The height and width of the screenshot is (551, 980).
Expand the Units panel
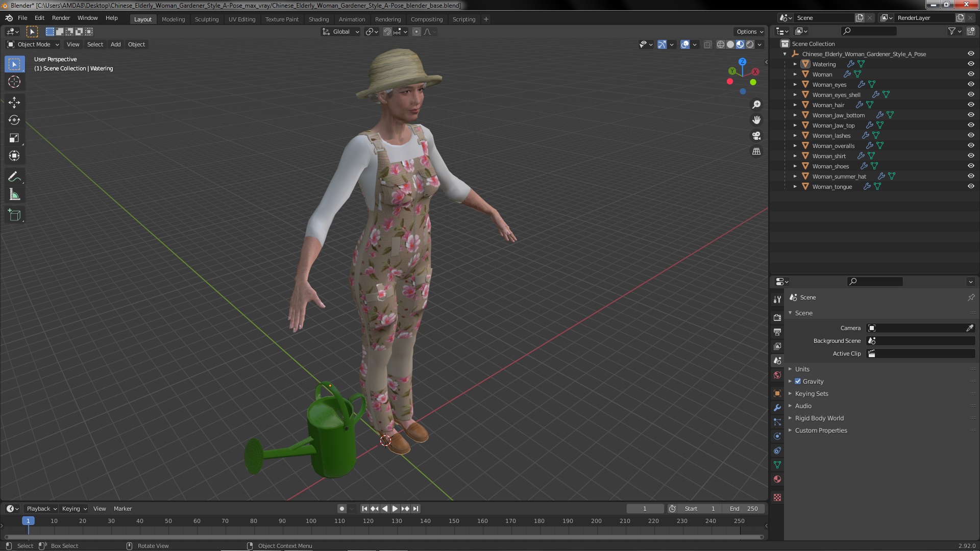[802, 369]
